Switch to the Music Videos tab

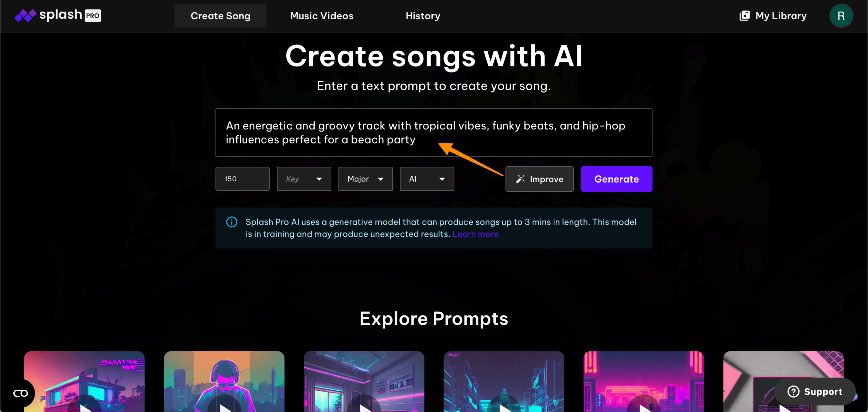321,16
